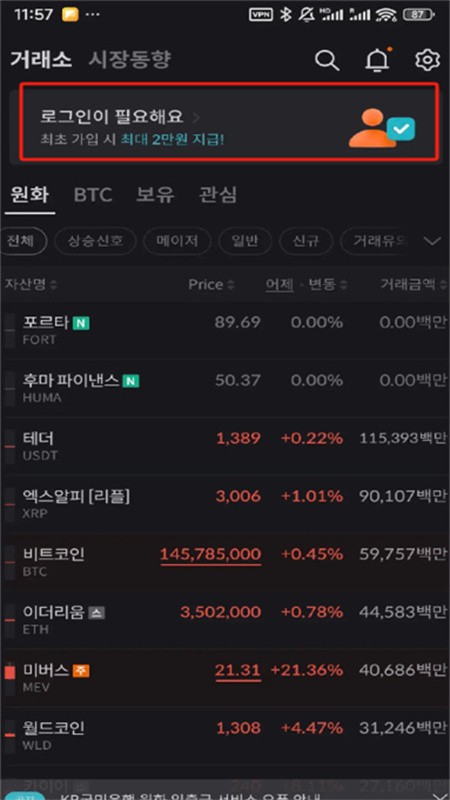The image size is (450, 800).
Task: Open notifications bell icon
Action: tap(378, 60)
